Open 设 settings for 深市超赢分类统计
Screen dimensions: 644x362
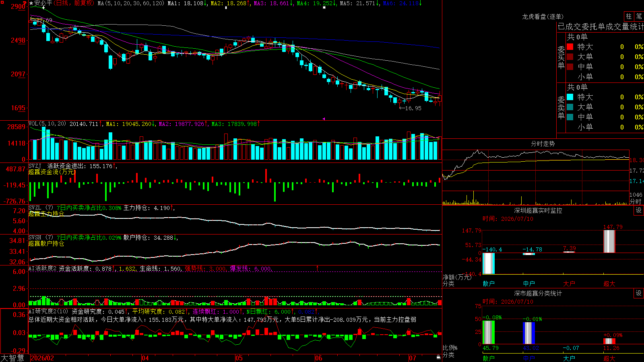[639, 293]
